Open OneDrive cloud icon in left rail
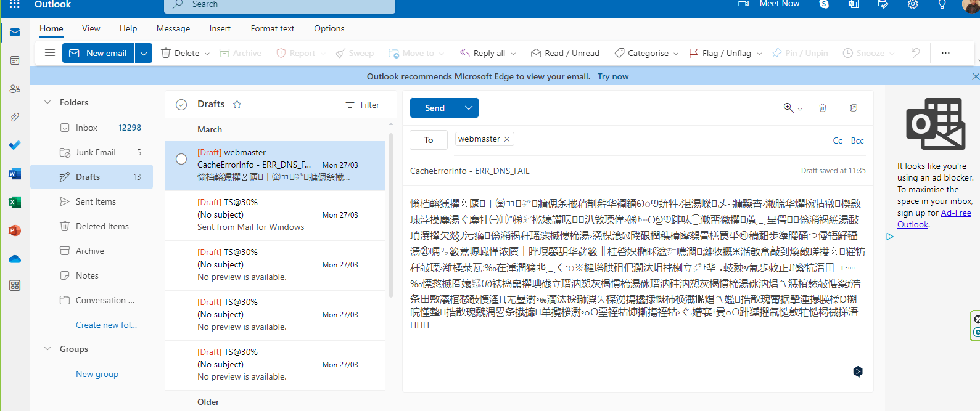Viewport: 980px width, 411px height. [x=15, y=259]
